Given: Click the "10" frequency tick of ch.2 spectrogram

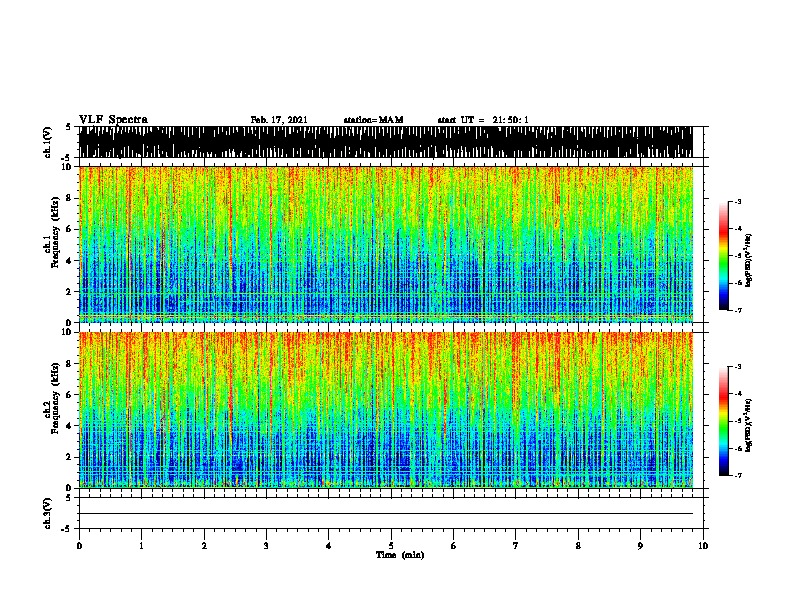Looking at the screenshot, I should 69,332.
